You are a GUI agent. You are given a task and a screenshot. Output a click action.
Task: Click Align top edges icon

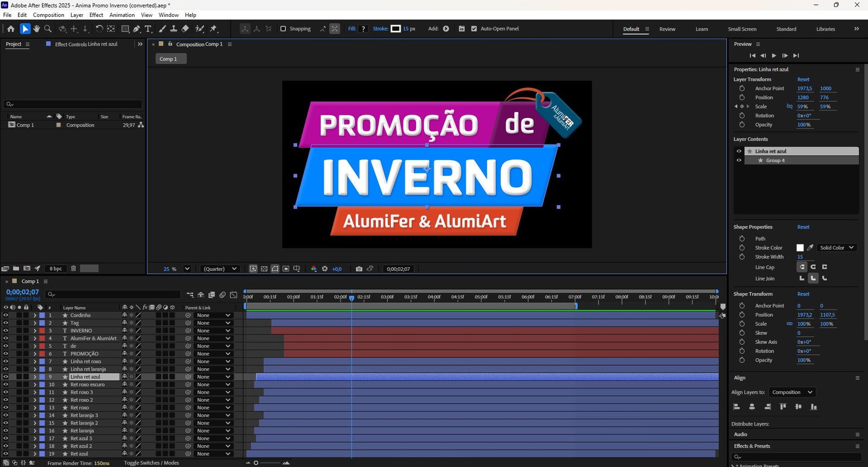[x=783, y=407]
